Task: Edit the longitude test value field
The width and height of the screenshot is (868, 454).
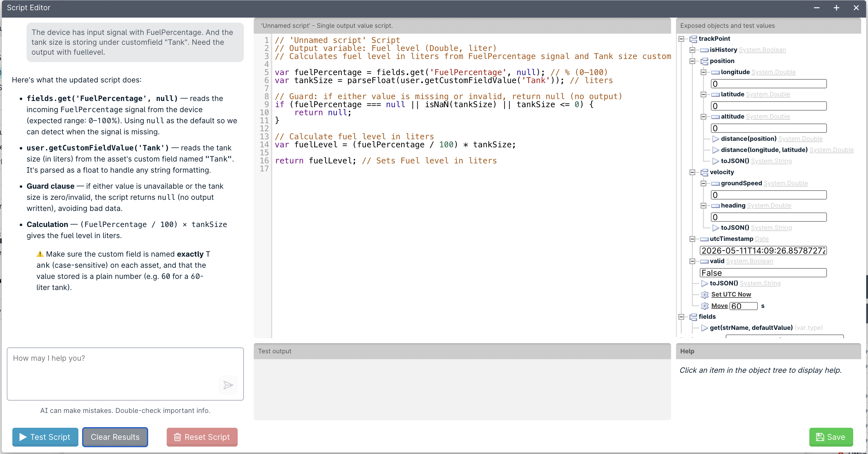Action: pos(769,84)
